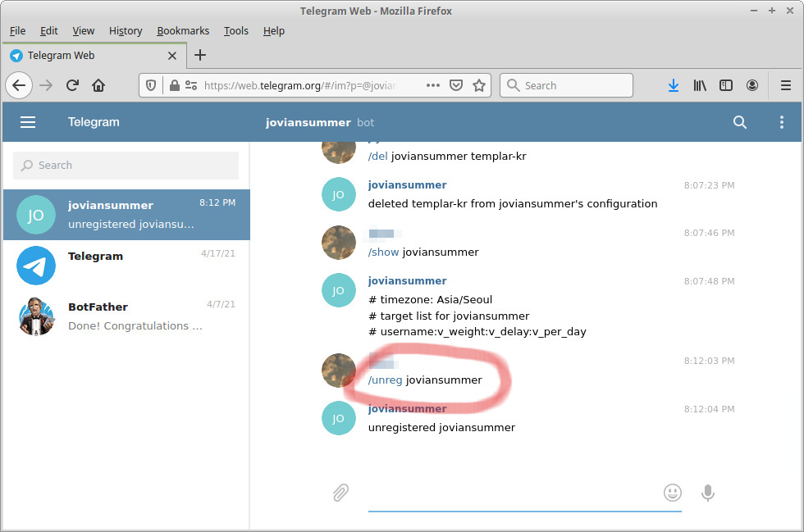The height and width of the screenshot is (532, 804).
Task: Click the JO avatar beside 'deleted templar-kr' message
Action: coord(338,194)
